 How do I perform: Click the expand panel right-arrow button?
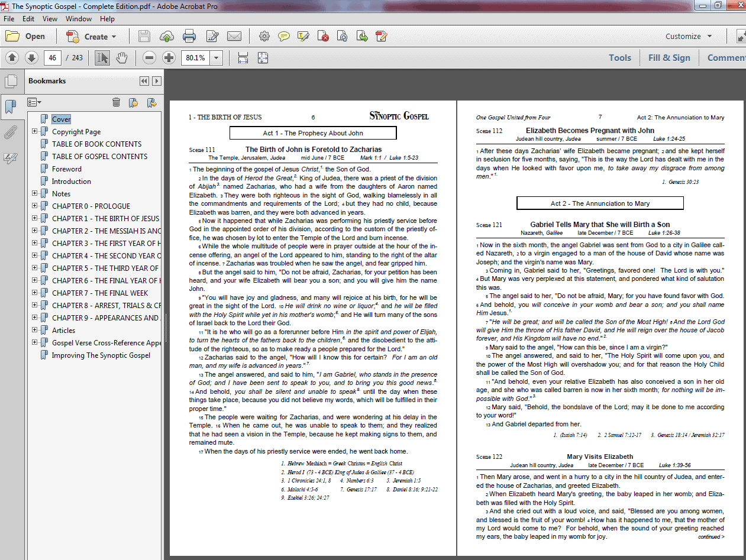(x=156, y=81)
